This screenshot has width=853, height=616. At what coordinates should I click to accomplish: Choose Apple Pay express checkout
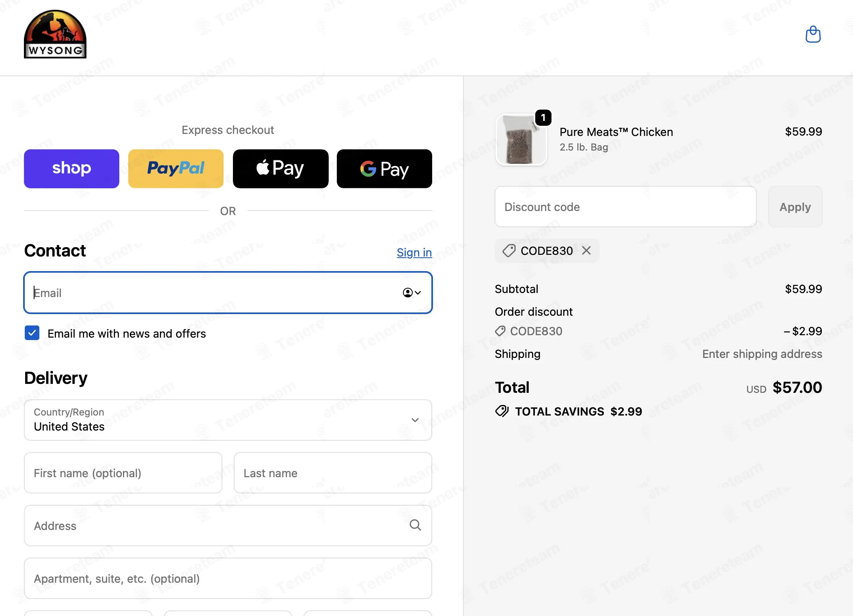tap(280, 169)
